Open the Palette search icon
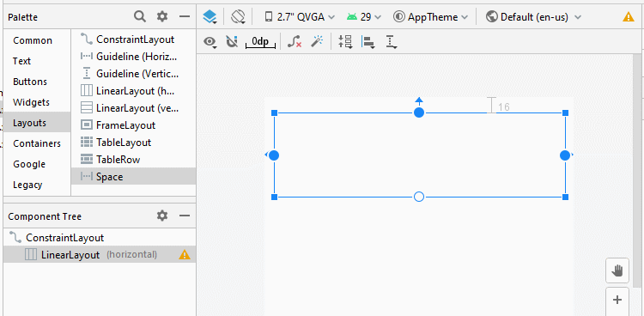 140,16
